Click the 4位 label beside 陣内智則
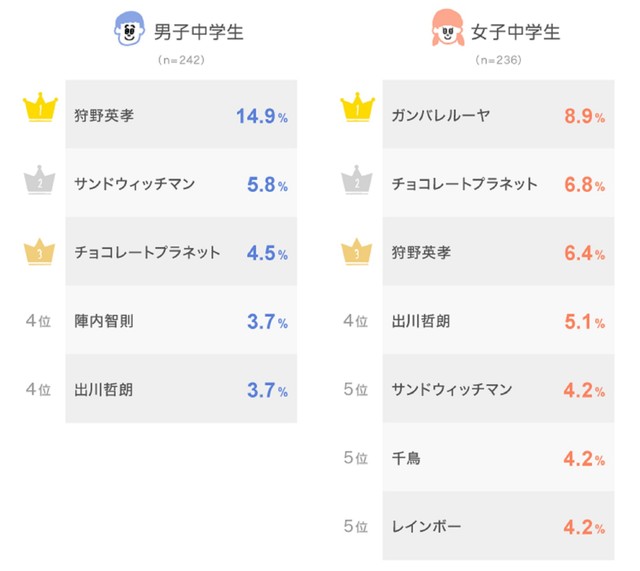 point(38,321)
